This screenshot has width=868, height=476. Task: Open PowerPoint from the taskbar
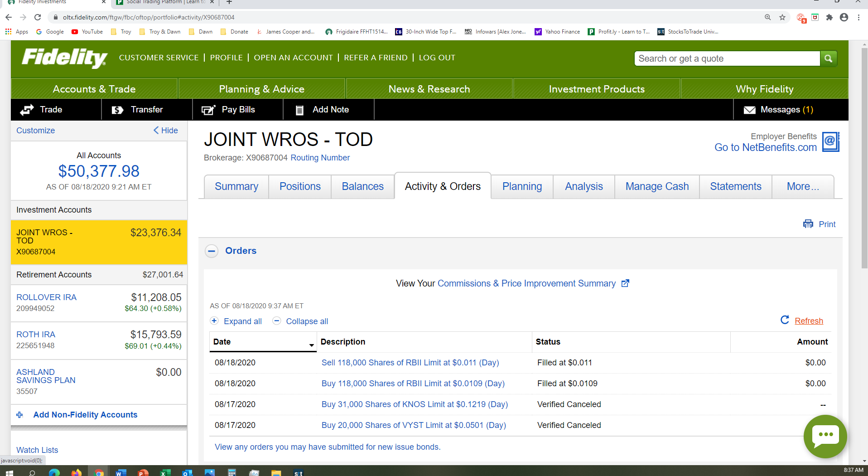point(143,473)
